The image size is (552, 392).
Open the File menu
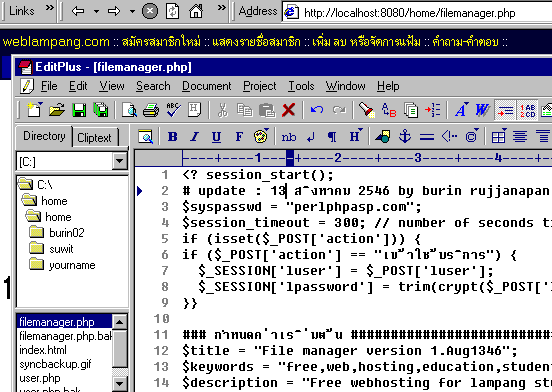[49, 86]
